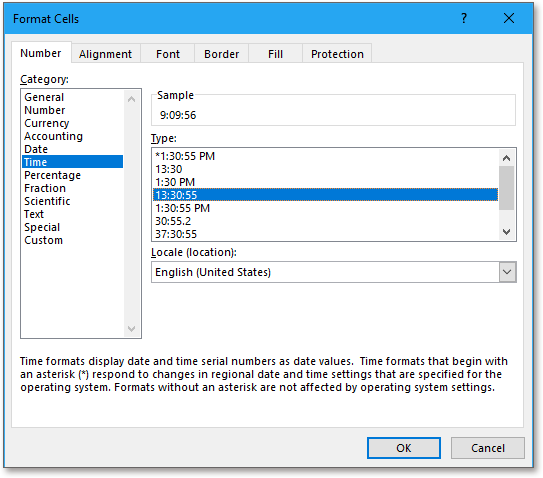
Task: Select the 1:30:55 PM type without asterisk
Action: 325,208
